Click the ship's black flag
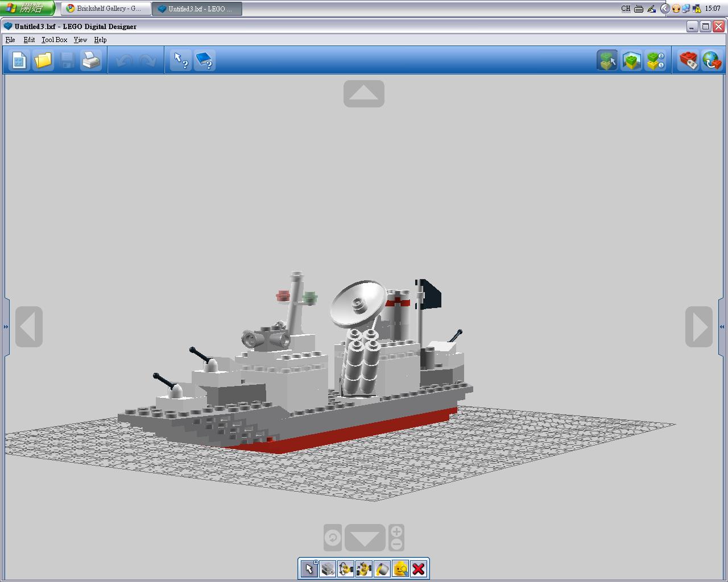Viewport: 728px width, 582px height. pos(430,294)
